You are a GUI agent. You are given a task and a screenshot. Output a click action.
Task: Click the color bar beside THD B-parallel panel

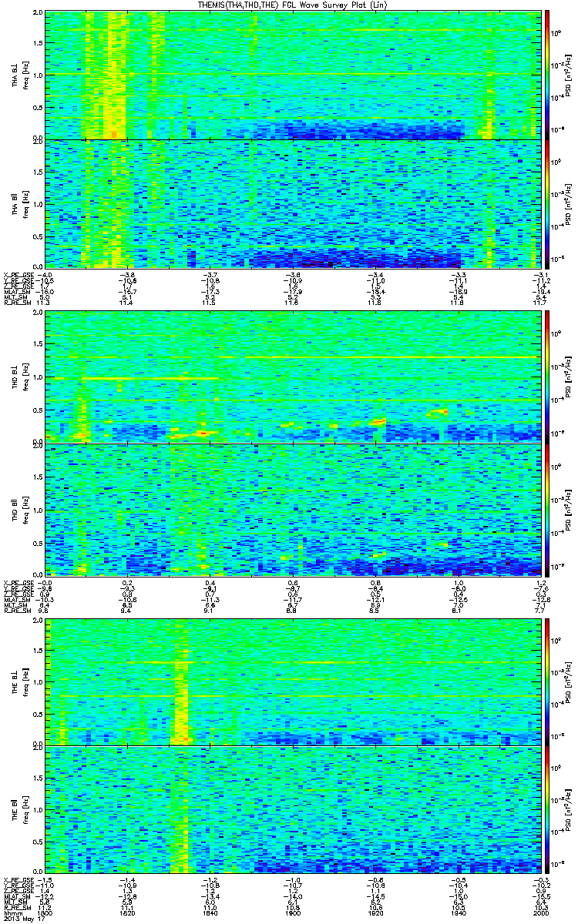click(547, 510)
